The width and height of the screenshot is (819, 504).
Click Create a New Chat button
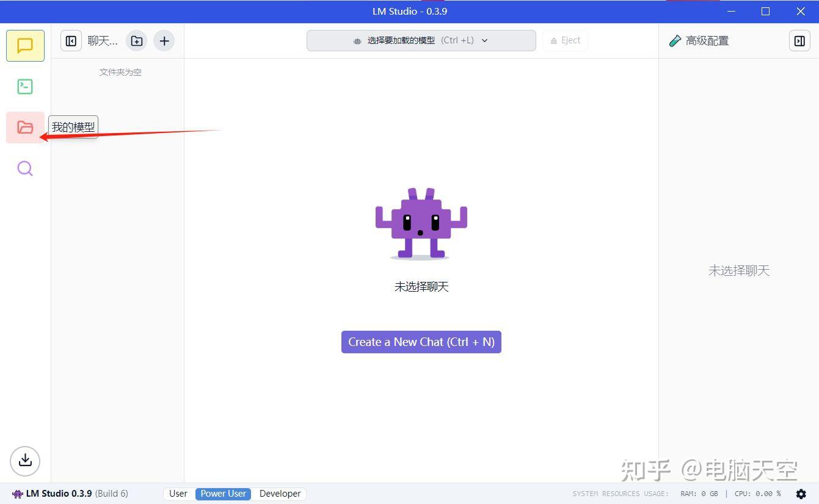point(421,342)
